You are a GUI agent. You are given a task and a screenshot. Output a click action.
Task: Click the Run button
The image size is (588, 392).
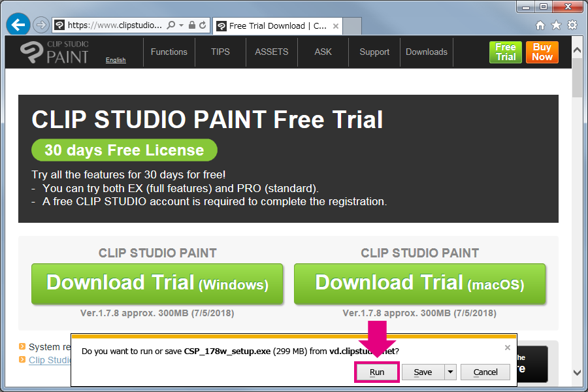tap(377, 372)
